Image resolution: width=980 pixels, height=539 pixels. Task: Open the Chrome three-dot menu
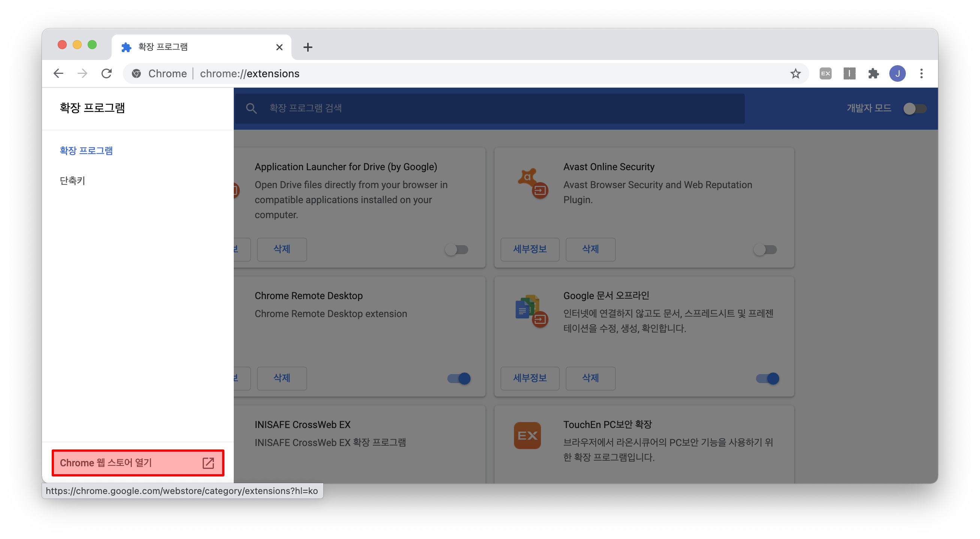tap(921, 73)
